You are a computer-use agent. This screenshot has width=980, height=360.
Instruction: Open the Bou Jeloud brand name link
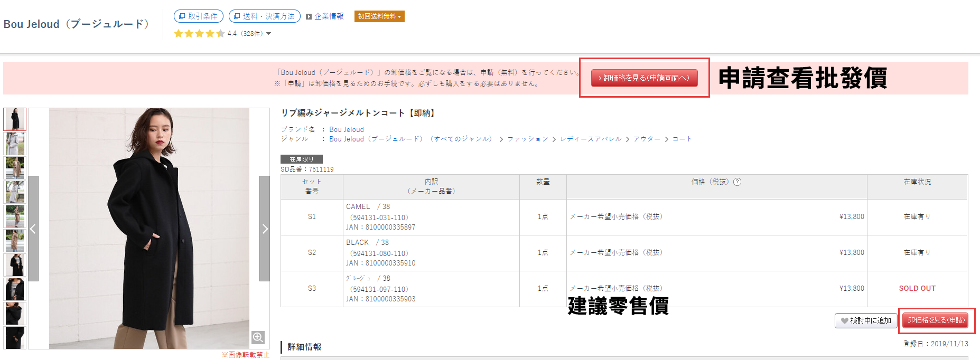346,130
